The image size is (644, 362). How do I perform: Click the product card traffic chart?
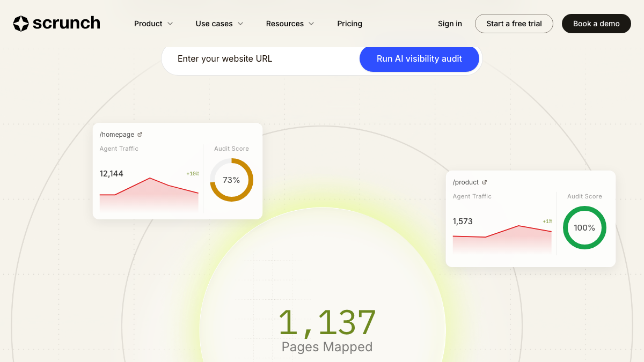pos(502,240)
